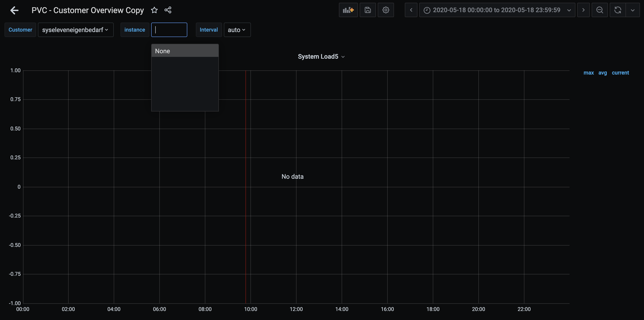644x320 pixels.
Task: Refresh the dashboard
Action: point(618,10)
